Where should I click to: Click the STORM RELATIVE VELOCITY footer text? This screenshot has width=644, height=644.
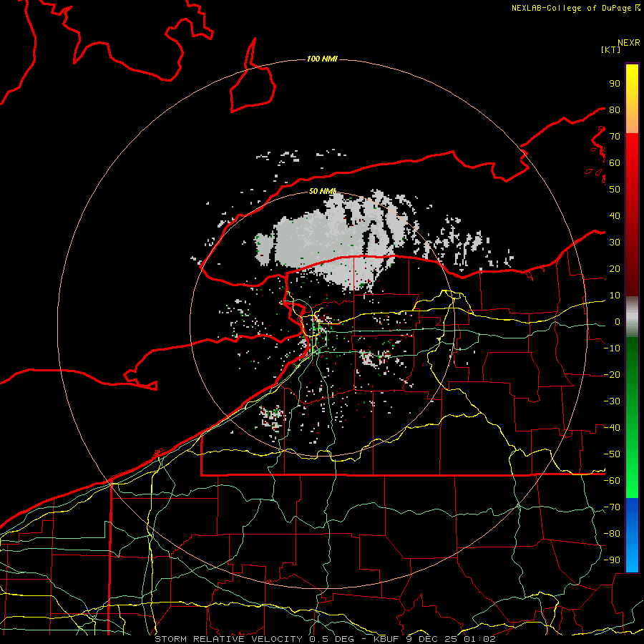pos(228,639)
